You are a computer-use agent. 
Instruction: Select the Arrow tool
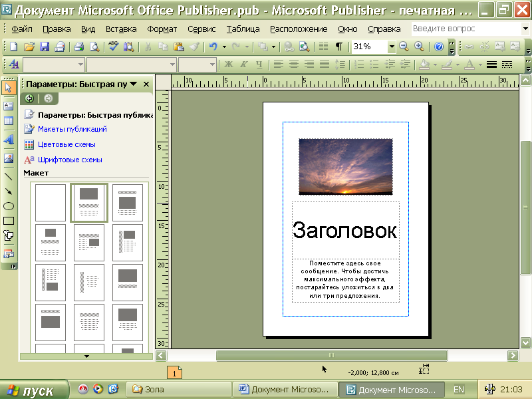9,192
